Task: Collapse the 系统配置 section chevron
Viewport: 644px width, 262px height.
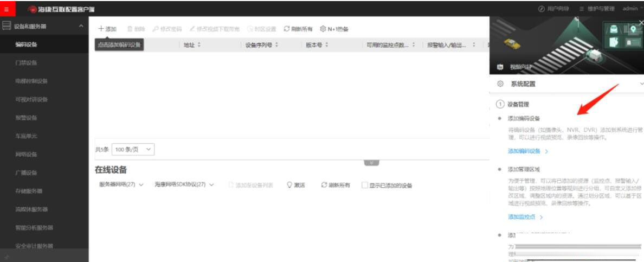Action: coord(641,84)
